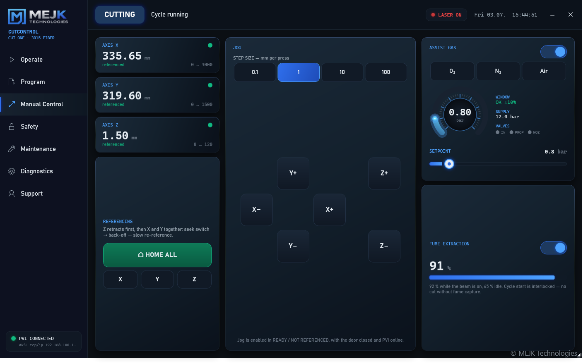Open the Program page
The image size is (588, 364).
point(44,82)
